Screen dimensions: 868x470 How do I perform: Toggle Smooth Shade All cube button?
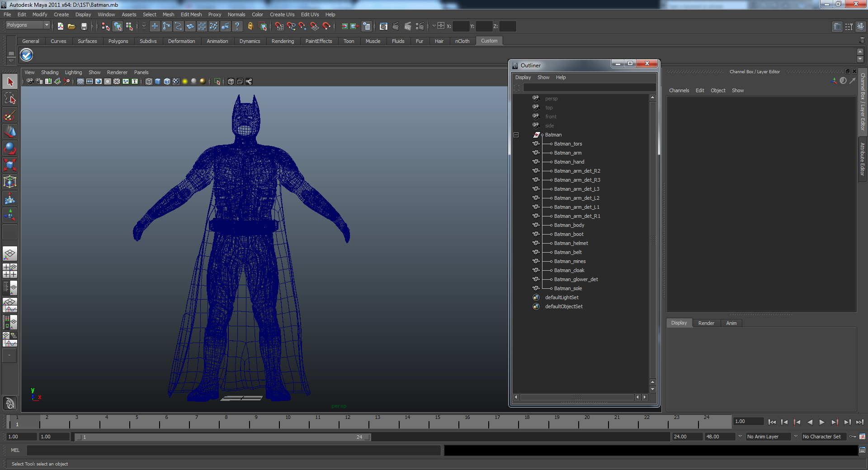(158, 81)
